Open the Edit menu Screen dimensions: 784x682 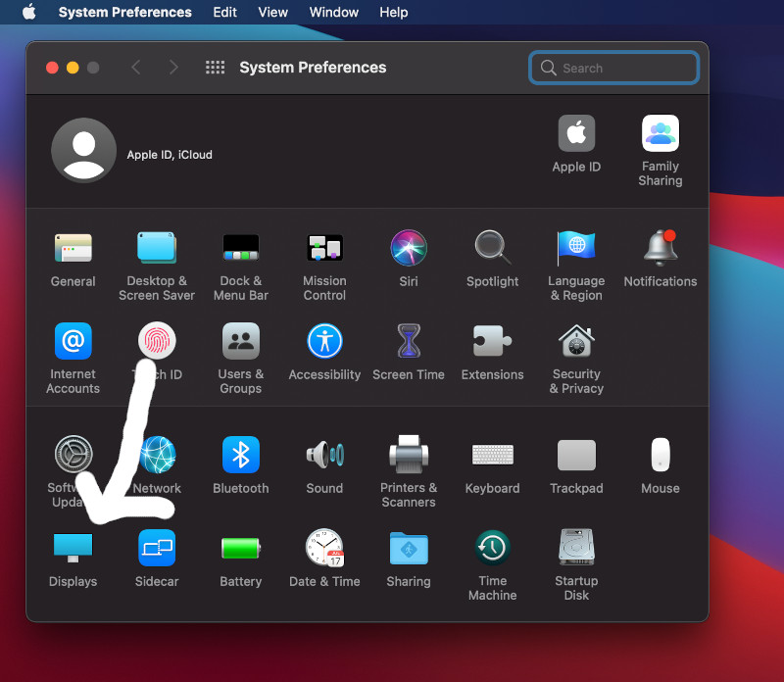pos(225,12)
